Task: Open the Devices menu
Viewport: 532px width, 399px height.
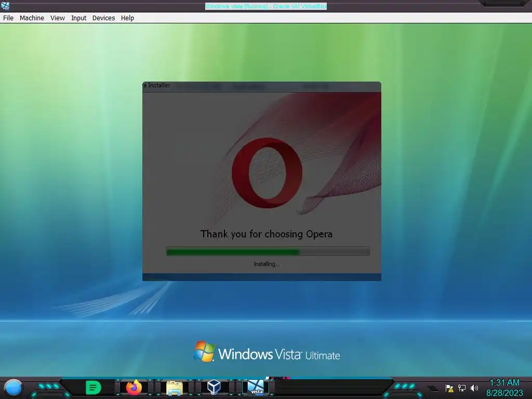Action: point(103,18)
